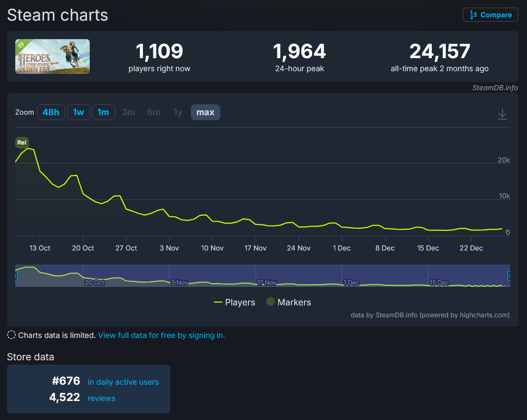527x420 pixels.
Task: Click the data by SteamDB.info highcharts credit
Action: click(x=430, y=315)
